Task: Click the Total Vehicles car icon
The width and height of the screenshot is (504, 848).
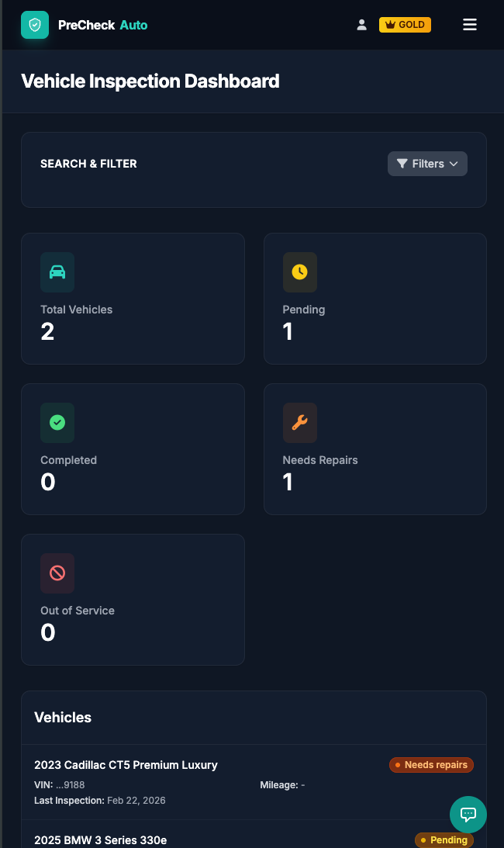Action: [57, 272]
